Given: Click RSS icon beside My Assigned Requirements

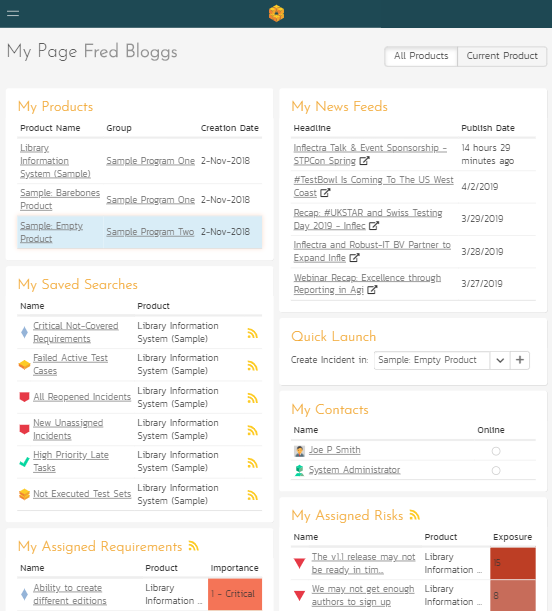Looking at the screenshot, I should pyautogui.click(x=194, y=546).
